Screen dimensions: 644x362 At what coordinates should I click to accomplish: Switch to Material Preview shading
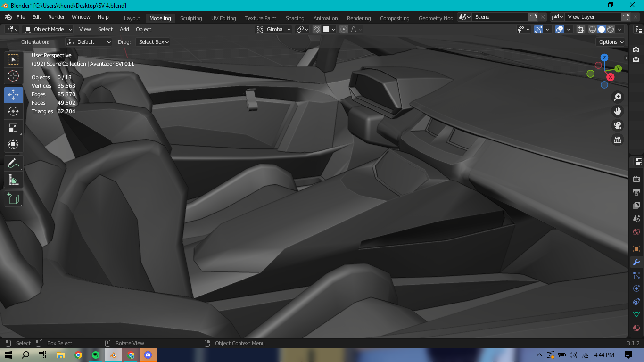(611, 29)
